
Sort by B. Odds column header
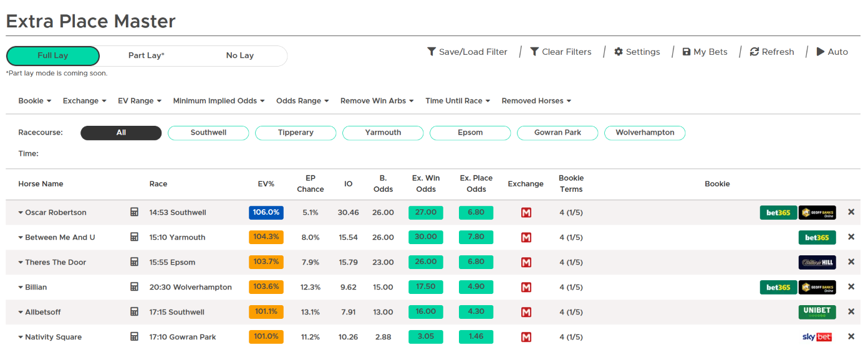point(383,184)
